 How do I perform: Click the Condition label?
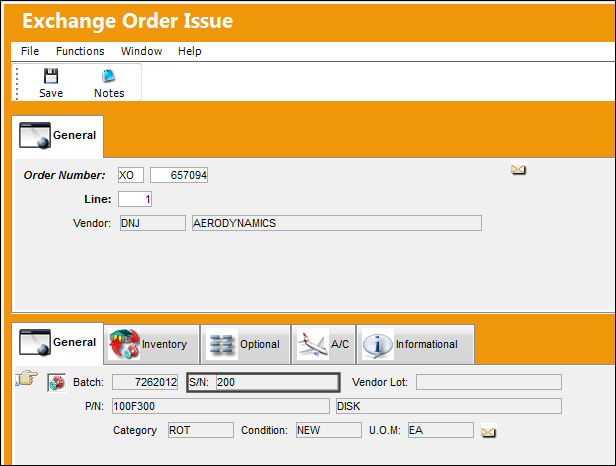(264, 430)
